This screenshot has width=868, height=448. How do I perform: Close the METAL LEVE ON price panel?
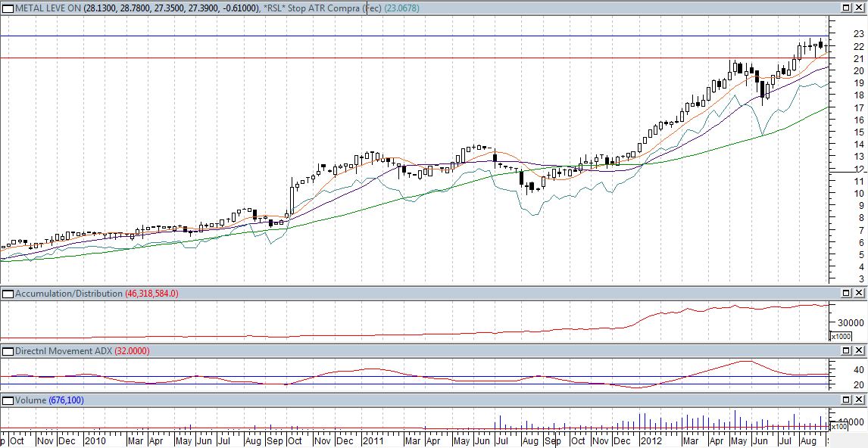pos(860,8)
